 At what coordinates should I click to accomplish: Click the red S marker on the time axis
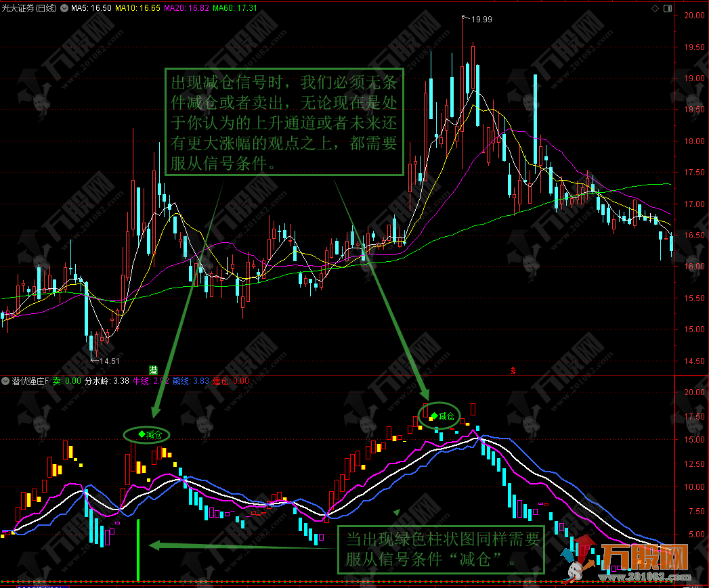click(x=513, y=371)
